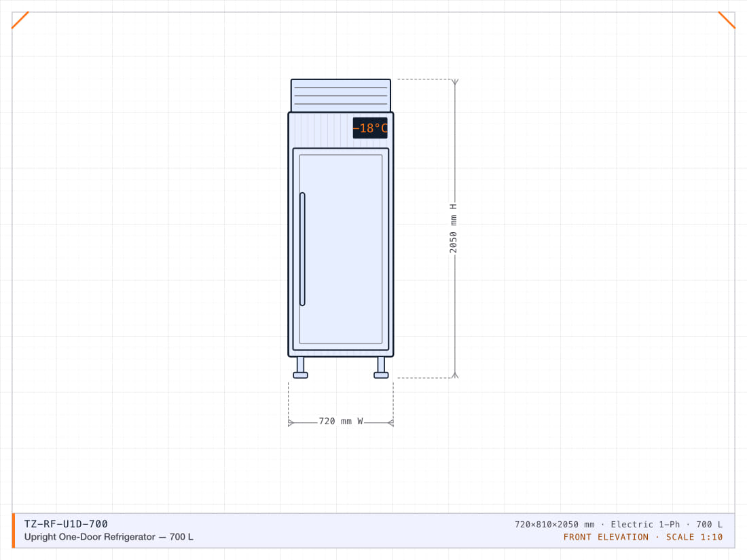Select the -18°C temperature display
Screen dimensions: 747x560
[370, 128]
